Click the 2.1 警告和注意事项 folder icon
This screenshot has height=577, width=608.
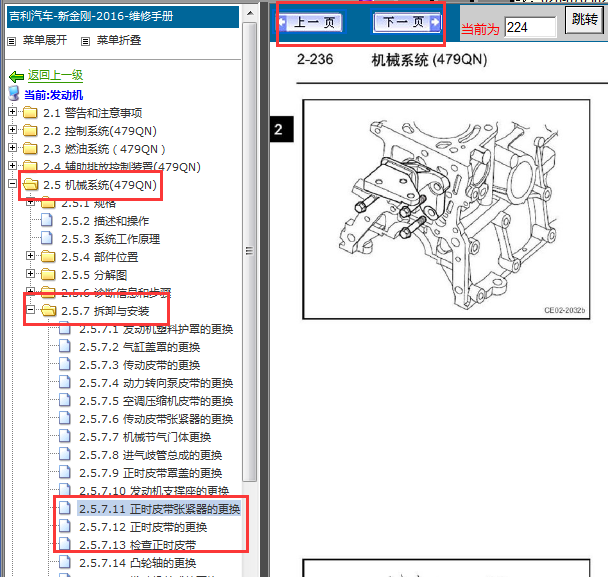pyautogui.click(x=30, y=112)
